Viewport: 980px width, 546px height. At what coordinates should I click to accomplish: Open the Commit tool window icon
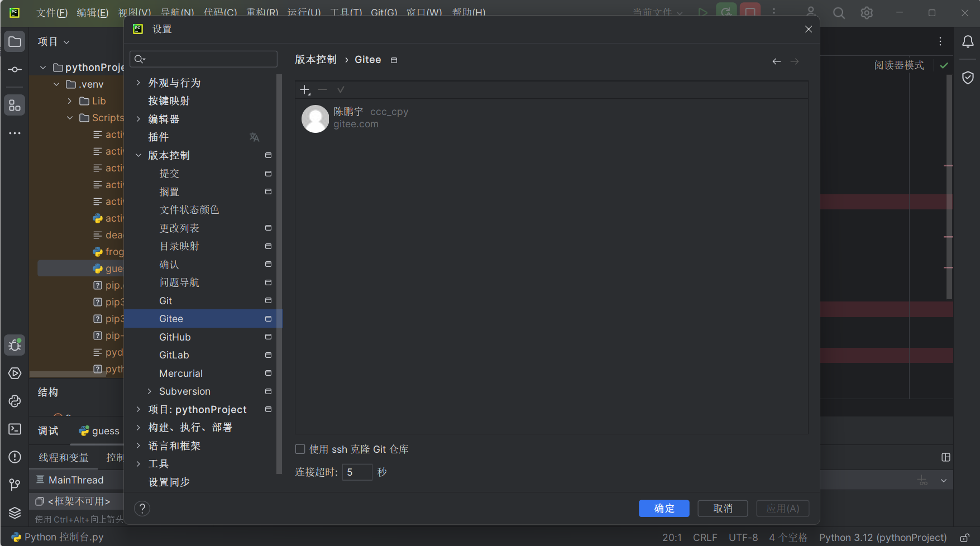point(15,70)
